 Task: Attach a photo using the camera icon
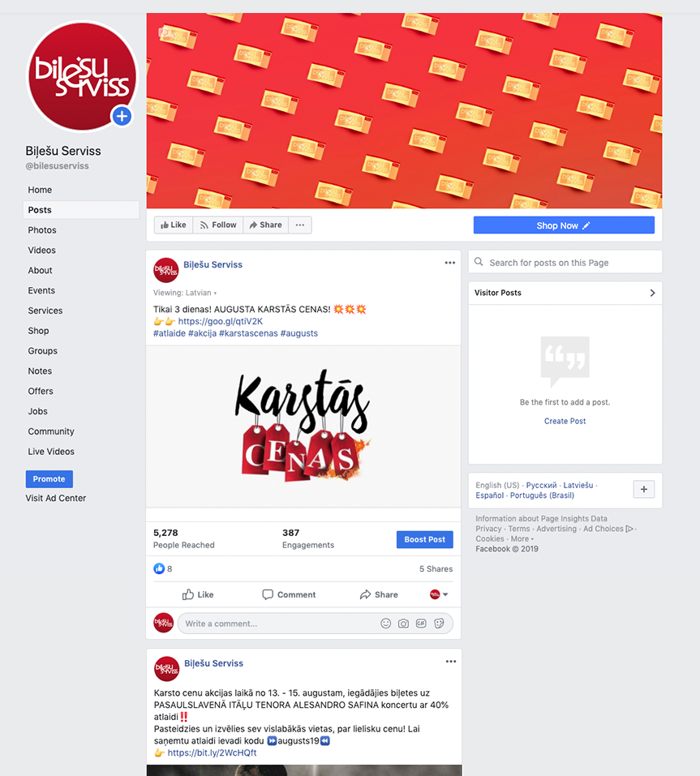[403, 624]
